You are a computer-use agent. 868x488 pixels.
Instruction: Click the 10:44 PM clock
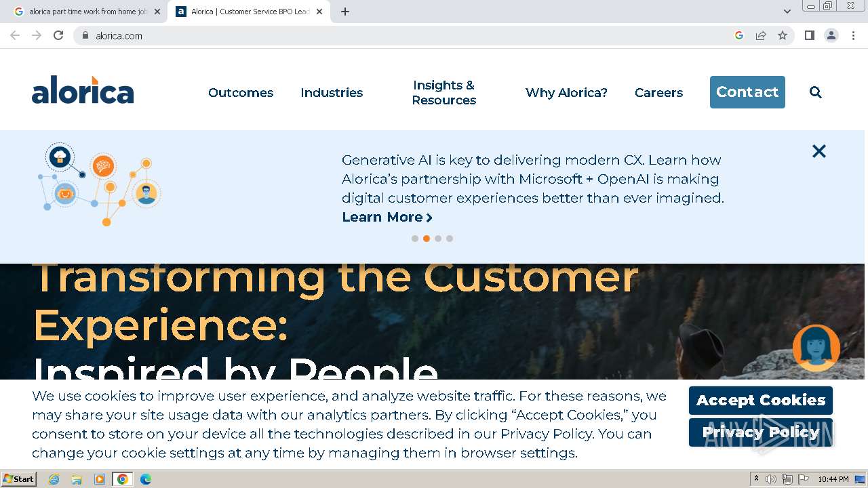833,479
